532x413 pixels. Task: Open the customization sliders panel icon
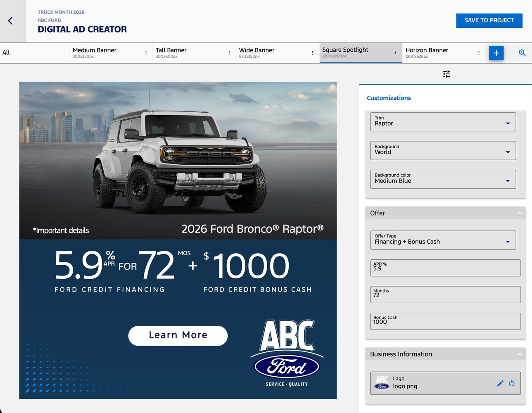[x=446, y=74]
